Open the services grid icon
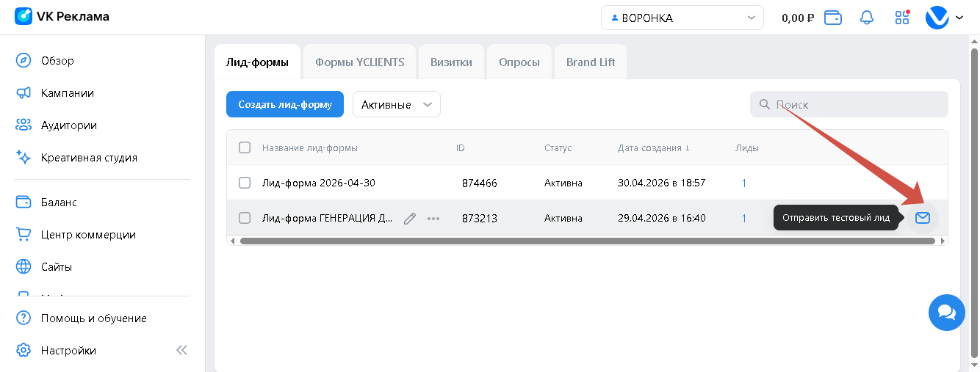This screenshot has width=980, height=372. click(x=902, y=18)
